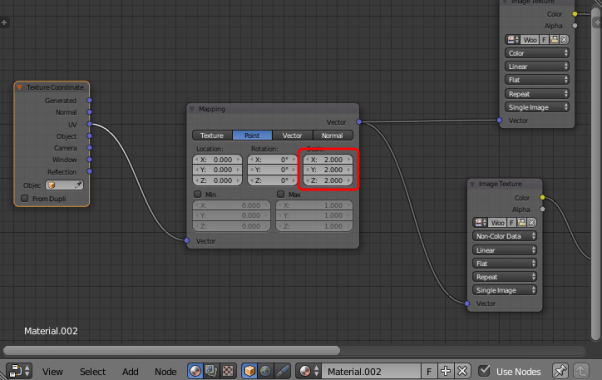Pin the node tree with pushpin icon

pos(559,371)
